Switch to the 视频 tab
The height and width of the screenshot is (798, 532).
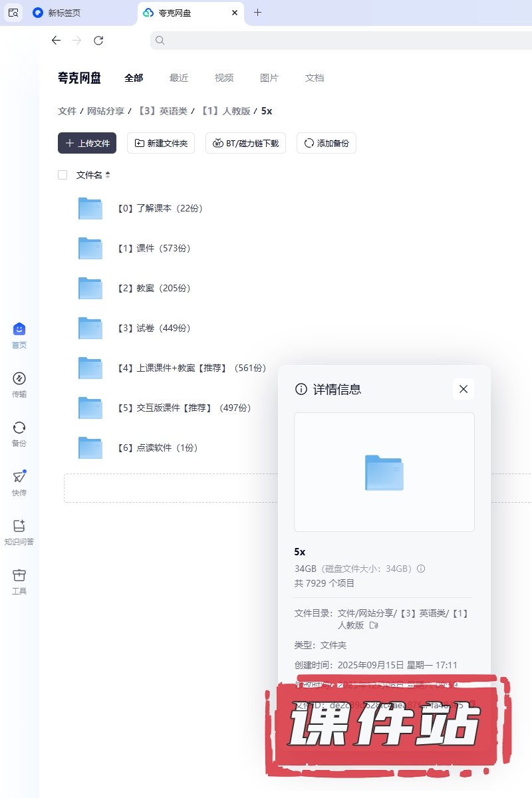[x=224, y=78]
